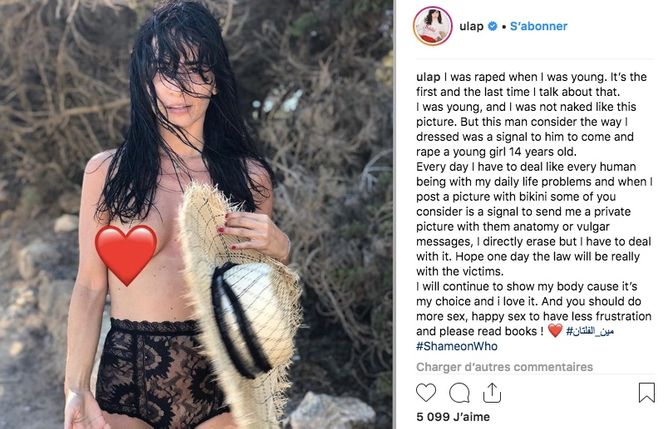
Task: Open ulap username at the caption start
Action: pyautogui.click(x=428, y=77)
